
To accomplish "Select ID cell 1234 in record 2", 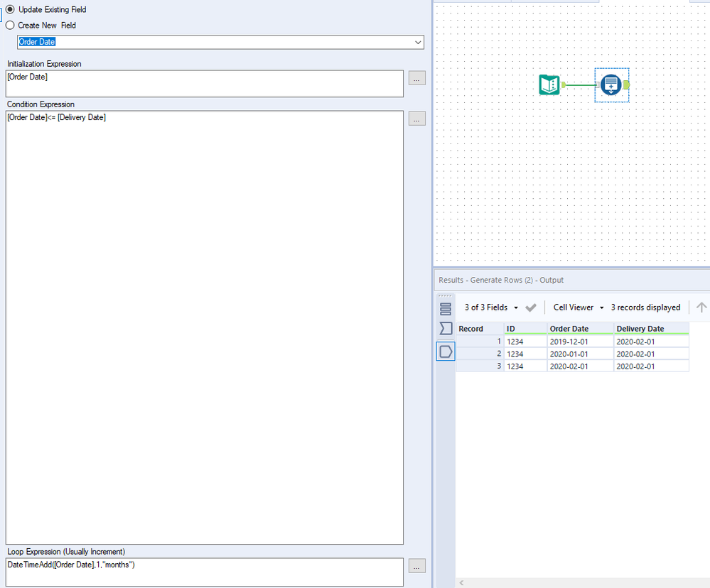I will 525,354.
